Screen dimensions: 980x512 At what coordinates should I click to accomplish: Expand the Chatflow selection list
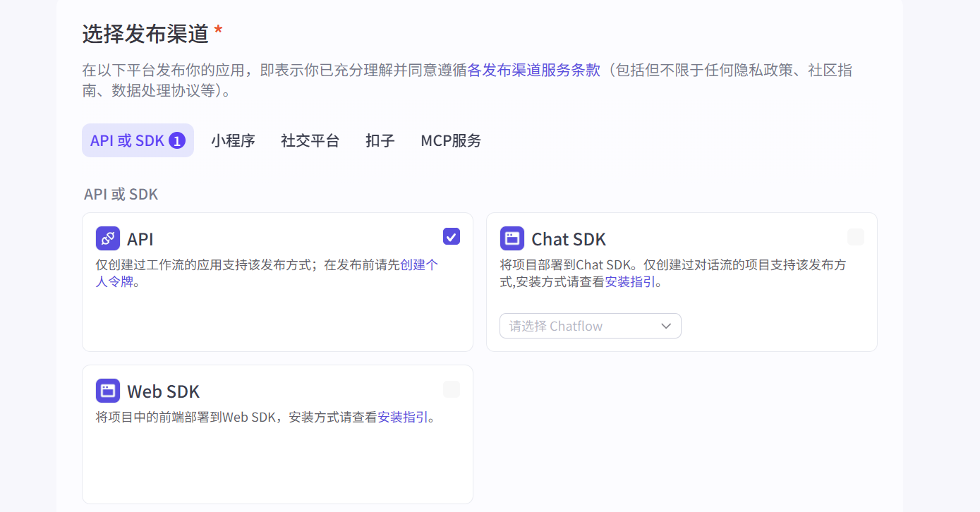tap(590, 325)
